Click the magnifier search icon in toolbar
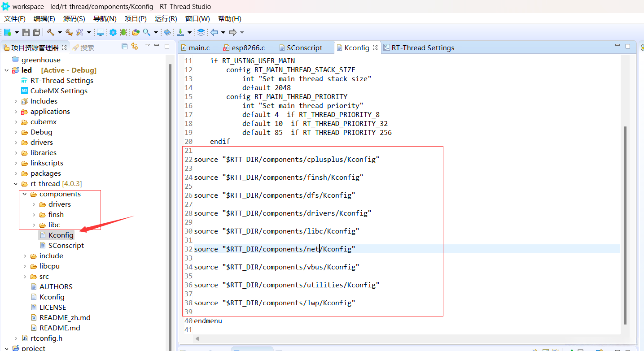 coord(147,32)
